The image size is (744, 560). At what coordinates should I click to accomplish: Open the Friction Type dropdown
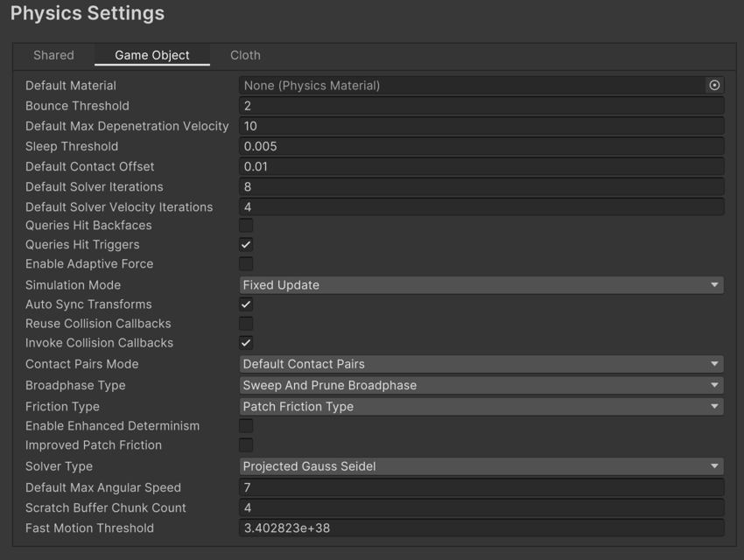click(x=481, y=406)
